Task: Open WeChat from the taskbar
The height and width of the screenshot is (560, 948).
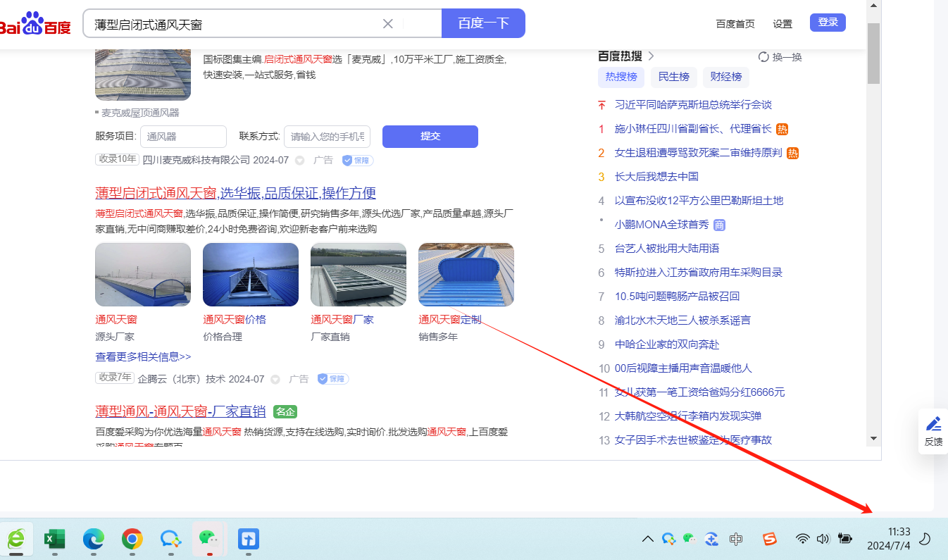Action: click(209, 539)
